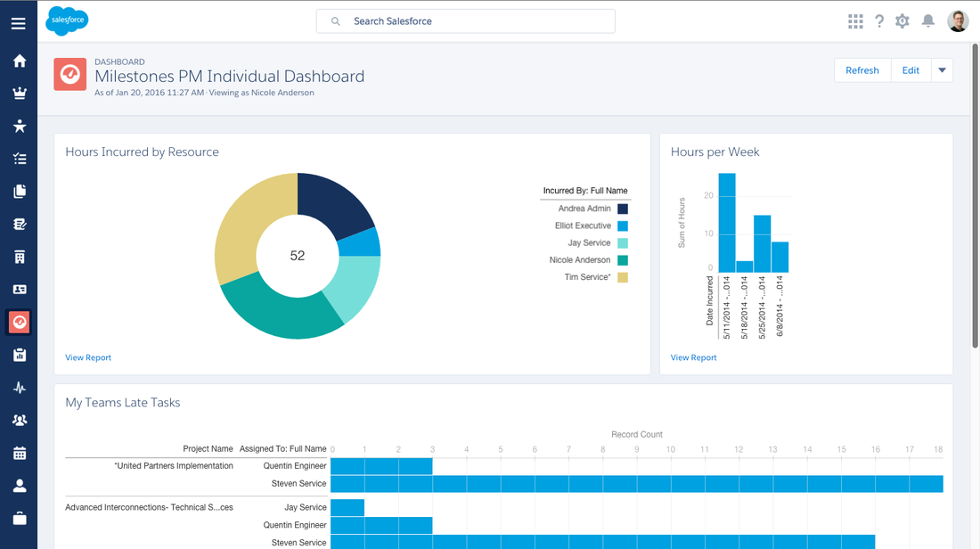
Task: Click the Elliot Executive legend color swatch
Action: pos(623,225)
